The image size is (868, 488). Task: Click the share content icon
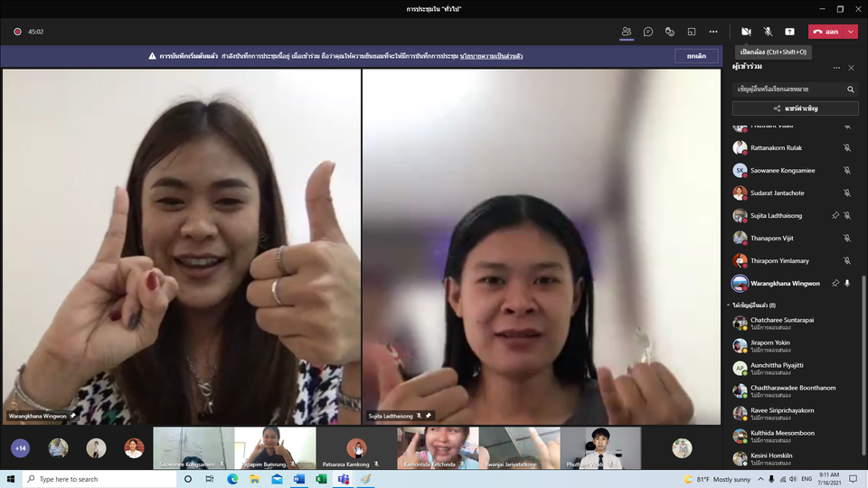[x=789, y=32]
